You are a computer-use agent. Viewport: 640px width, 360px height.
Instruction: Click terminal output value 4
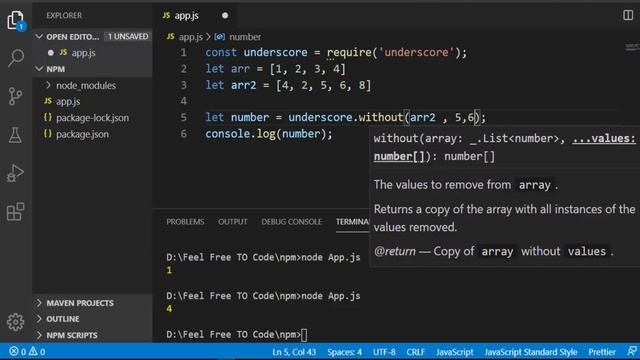(169, 309)
